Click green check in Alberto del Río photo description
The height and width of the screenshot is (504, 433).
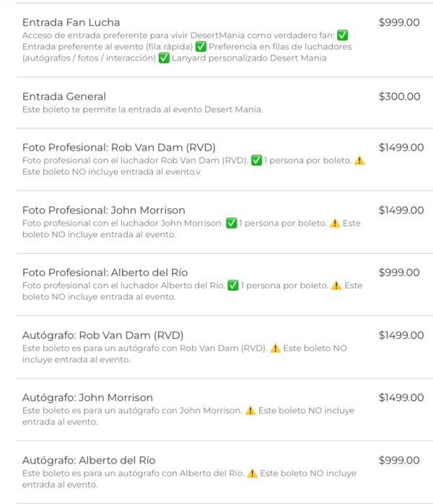pos(233,286)
